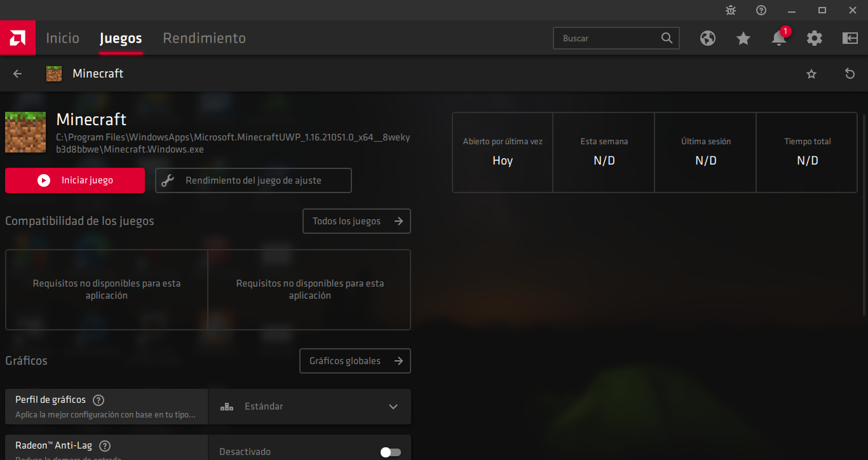Click the Compatibilidad de los juegos heading
This screenshot has width=868, height=460.
tap(79, 221)
